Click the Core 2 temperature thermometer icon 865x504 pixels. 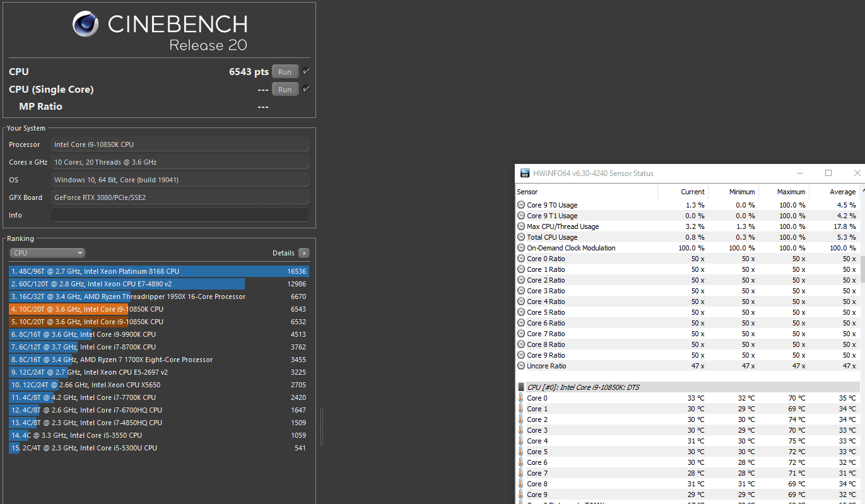pyautogui.click(x=521, y=419)
